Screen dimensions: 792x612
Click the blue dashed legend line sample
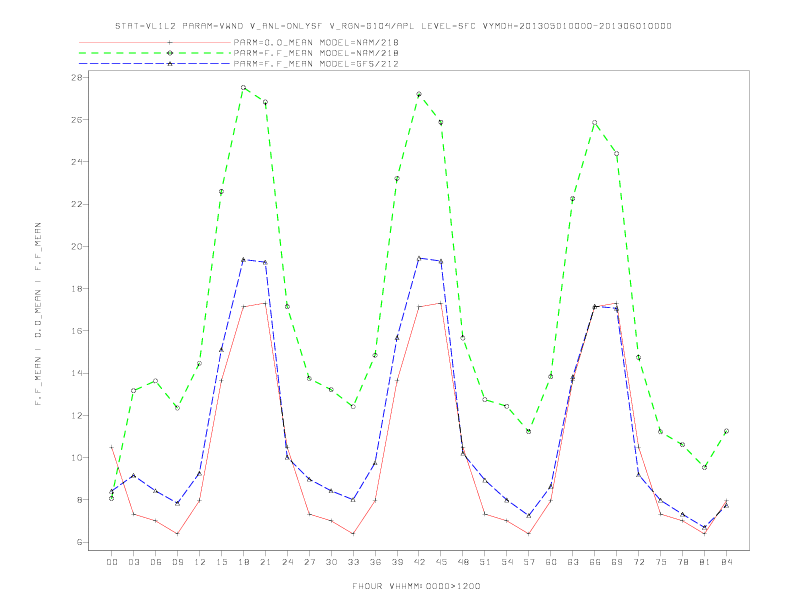(155, 64)
